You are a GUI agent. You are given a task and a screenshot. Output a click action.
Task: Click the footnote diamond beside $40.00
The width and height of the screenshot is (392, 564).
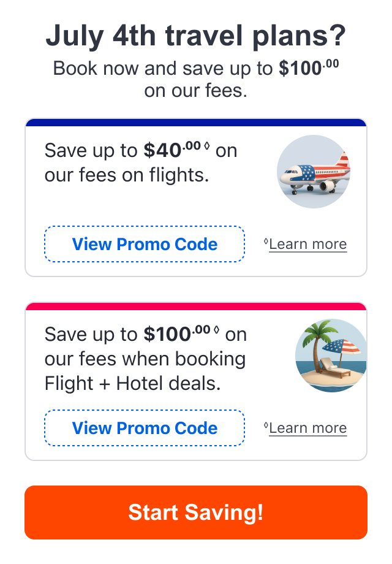[x=206, y=146]
